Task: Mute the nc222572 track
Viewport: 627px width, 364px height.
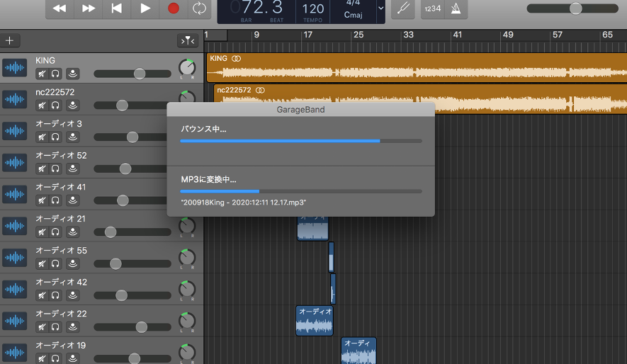Action: click(x=42, y=105)
